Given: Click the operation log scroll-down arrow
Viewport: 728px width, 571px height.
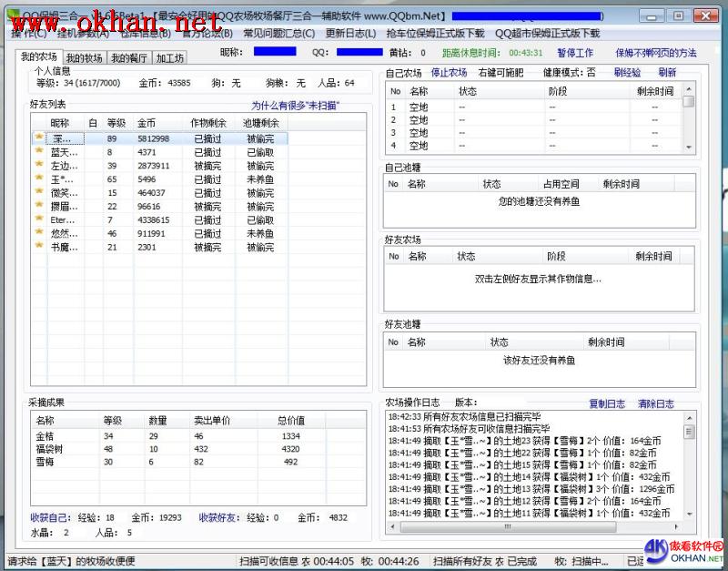Looking at the screenshot, I should [690, 514].
